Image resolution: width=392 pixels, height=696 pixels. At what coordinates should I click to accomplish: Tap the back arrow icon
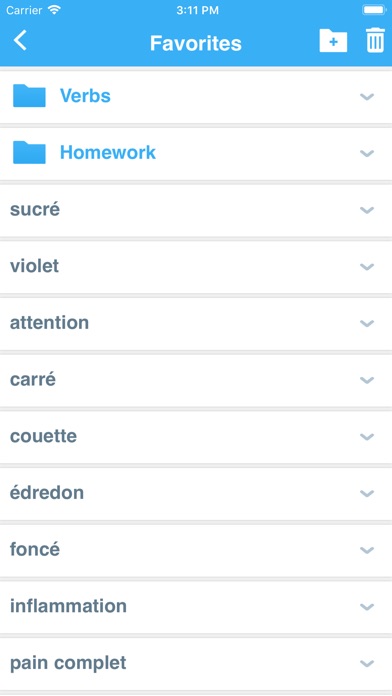(x=20, y=40)
